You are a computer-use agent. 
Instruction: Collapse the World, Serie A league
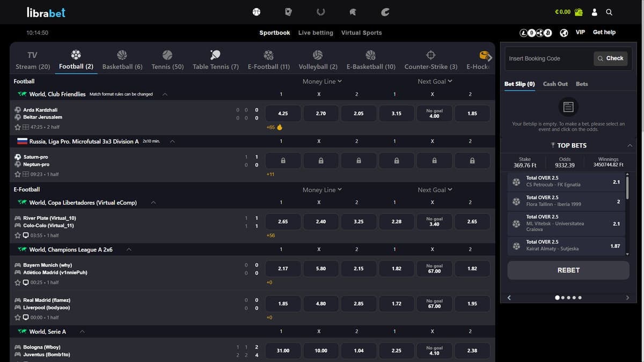(82, 332)
